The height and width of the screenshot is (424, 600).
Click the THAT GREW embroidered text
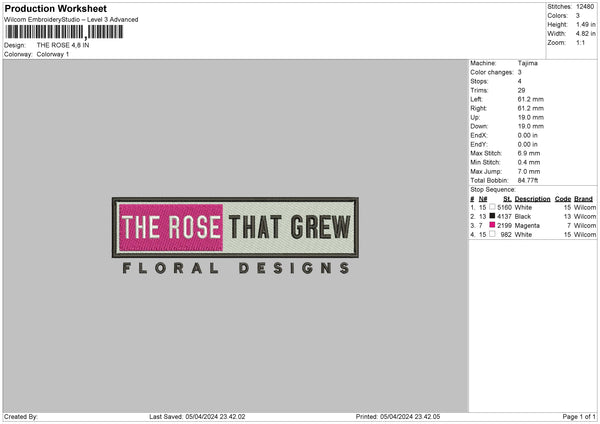coord(290,227)
